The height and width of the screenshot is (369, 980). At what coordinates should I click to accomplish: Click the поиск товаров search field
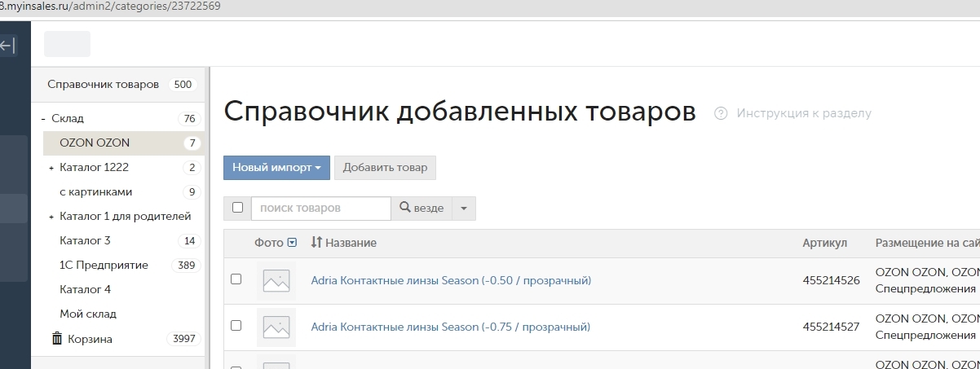(321, 209)
